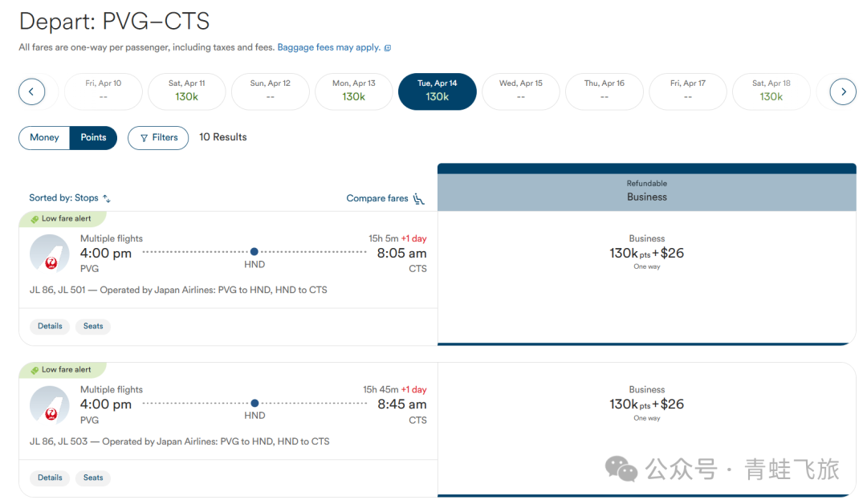Screen dimensions: 867x504
Task: Select Fri, Apr 10 date tab
Action: click(104, 91)
